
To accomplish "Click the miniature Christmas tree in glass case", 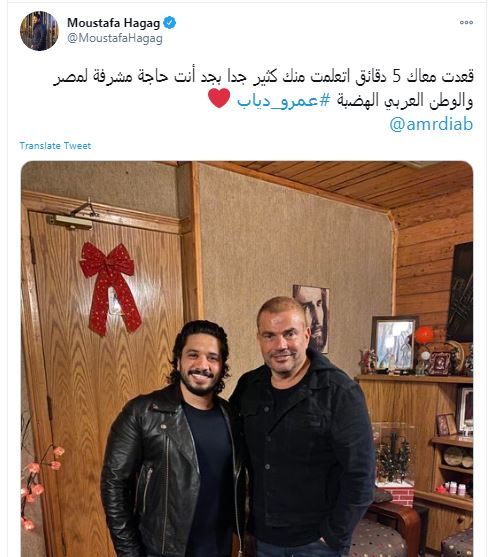I will (x=394, y=456).
